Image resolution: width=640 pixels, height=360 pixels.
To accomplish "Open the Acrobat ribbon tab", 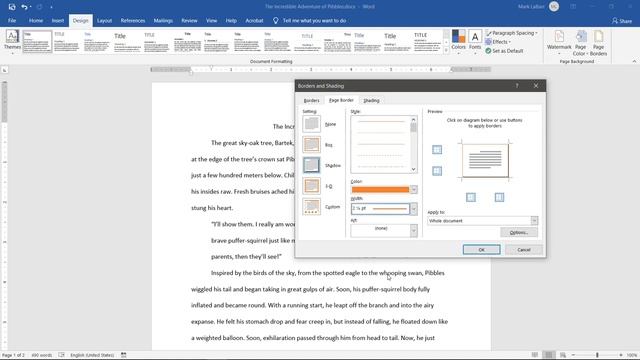I will click(x=254, y=20).
